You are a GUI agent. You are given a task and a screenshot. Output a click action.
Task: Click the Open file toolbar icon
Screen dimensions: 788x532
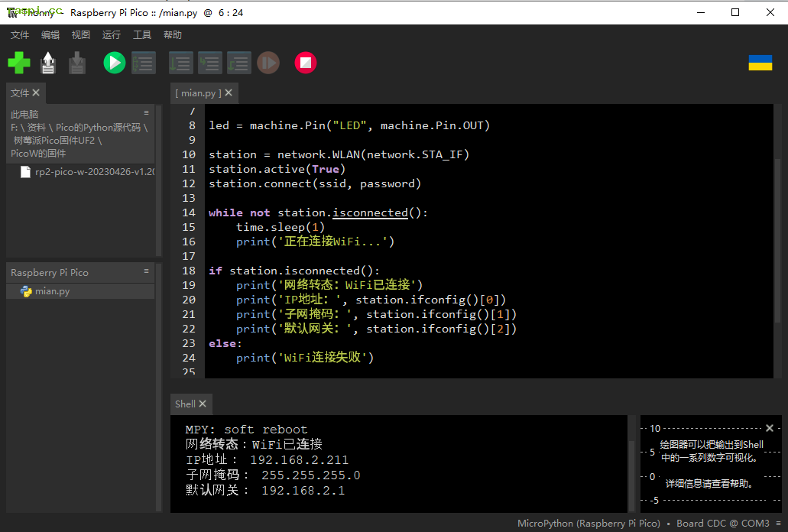tap(48, 63)
